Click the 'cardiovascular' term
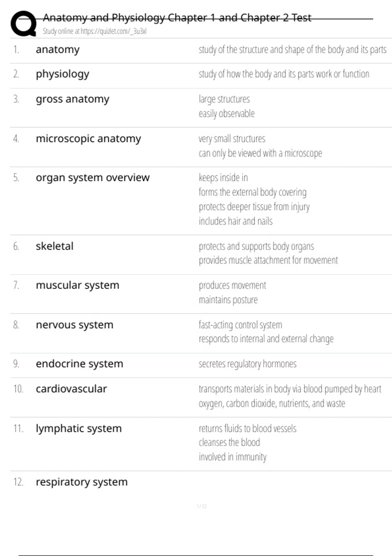 pos(71,389)
